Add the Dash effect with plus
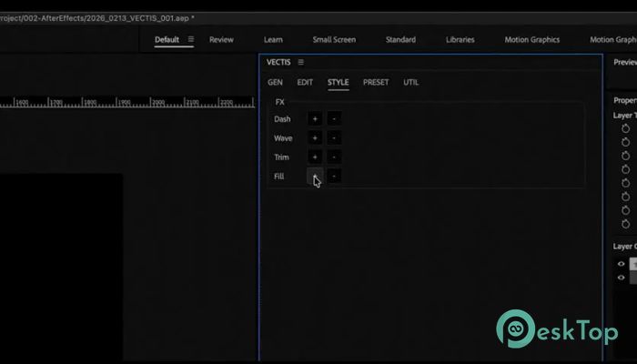 coord(315,118)
